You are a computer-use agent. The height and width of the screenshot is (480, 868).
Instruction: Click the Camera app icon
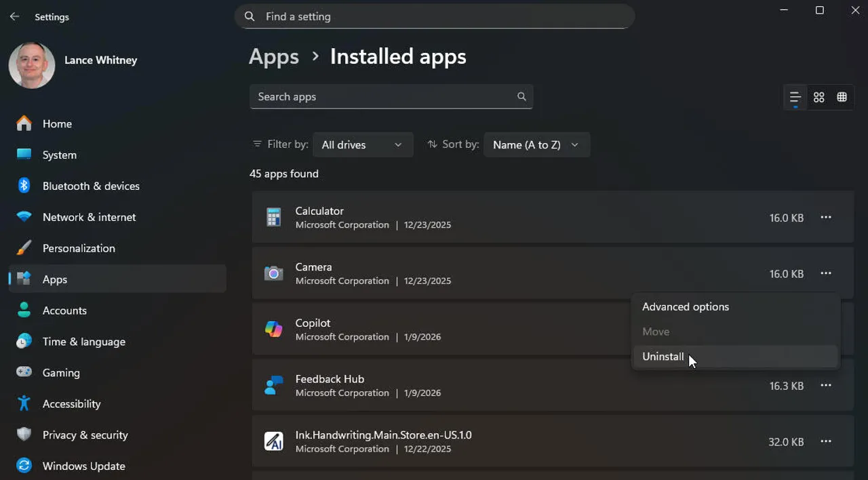coord(273,273)
